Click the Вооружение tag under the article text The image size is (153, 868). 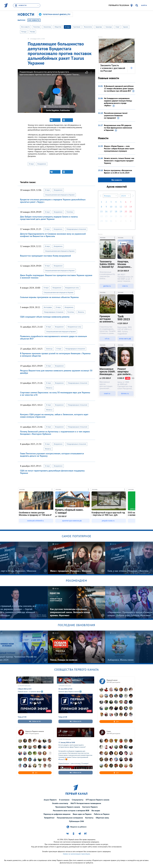pyautogui.click(x=42, y=164)
